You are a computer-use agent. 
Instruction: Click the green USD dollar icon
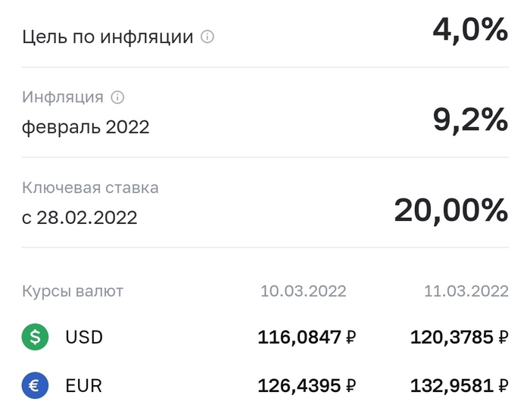click(x=35, y=338)
